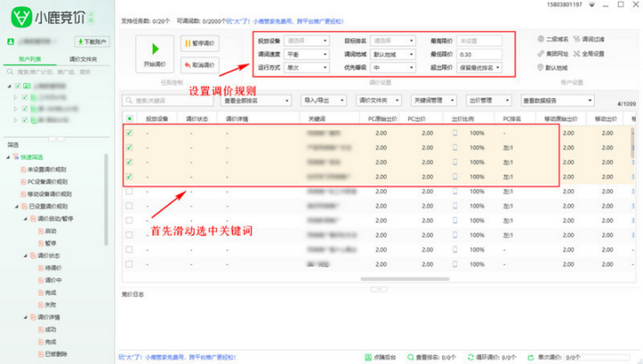Image resolution: width=643 pixels, height=364 pixels.
Task: Click the left filter panel scrollbar
Action: pyautogui.click(x=106, y=199)
